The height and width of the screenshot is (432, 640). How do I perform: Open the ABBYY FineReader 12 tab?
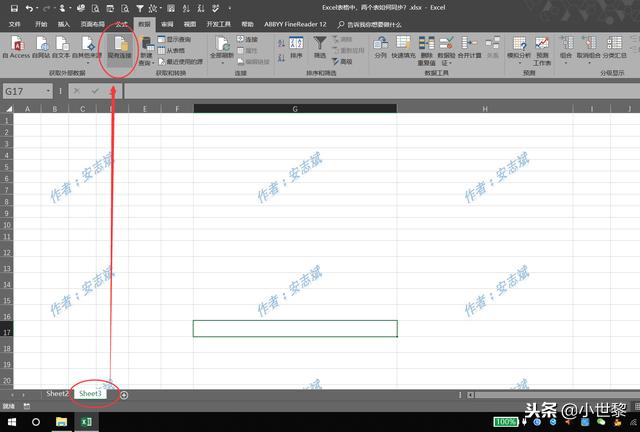pos(295,24)
